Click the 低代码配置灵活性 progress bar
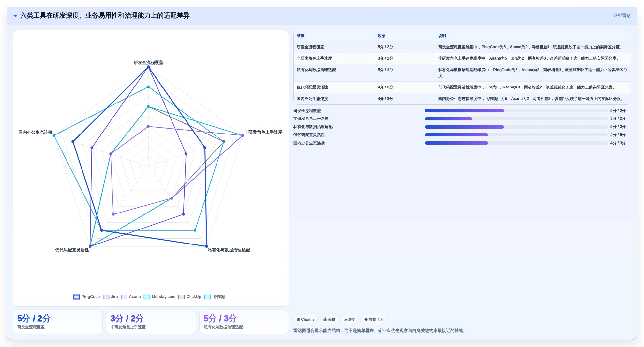 [x=516, y=135]
